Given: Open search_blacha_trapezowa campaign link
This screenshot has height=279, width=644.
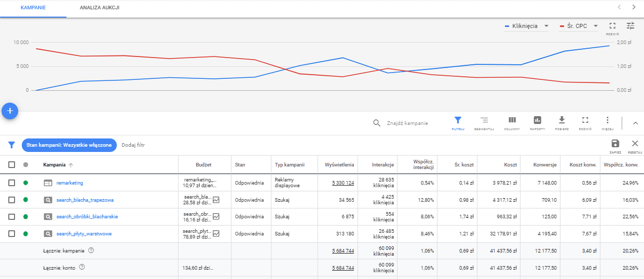Looking at the screenshot, I should click(85, 200).
